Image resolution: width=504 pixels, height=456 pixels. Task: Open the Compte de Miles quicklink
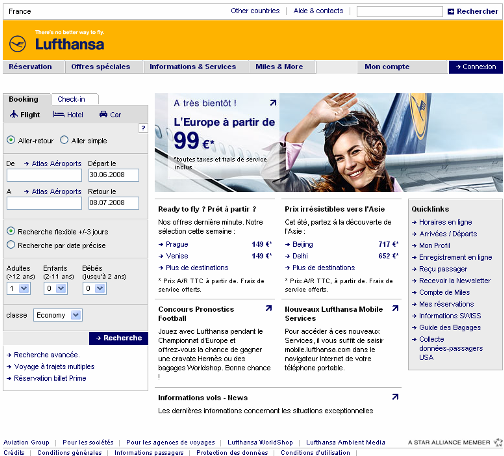click(441, 292)
